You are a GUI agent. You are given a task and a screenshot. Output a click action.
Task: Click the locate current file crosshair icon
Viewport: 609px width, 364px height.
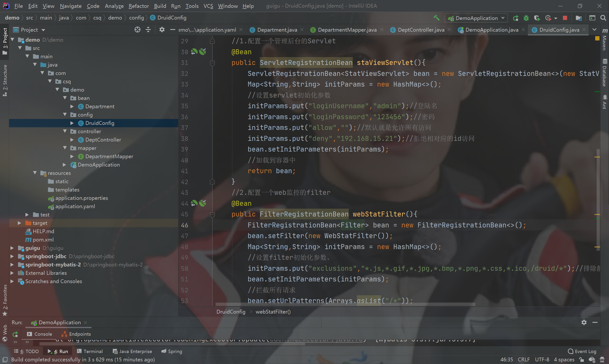[137, 30]
